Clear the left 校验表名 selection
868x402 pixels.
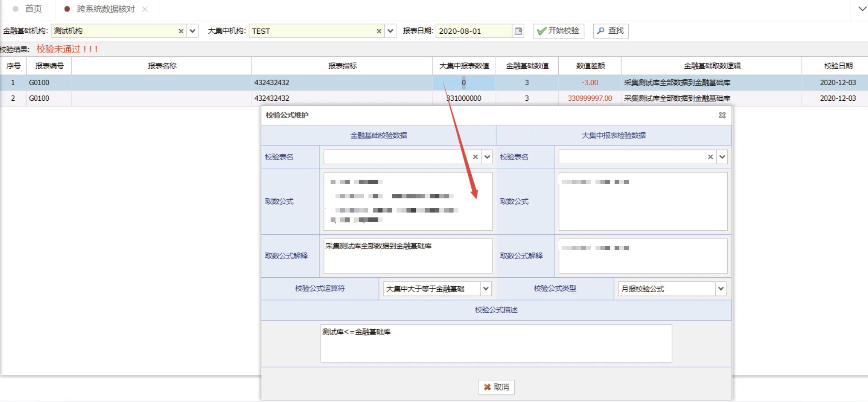[475, 157]
